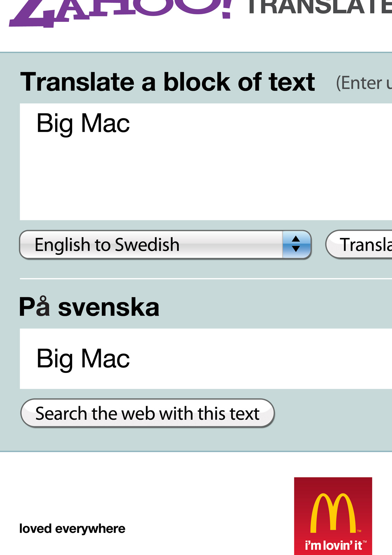Click the "På svenska" heading
This screenshot has width=392, height=555.
(89, 307)
